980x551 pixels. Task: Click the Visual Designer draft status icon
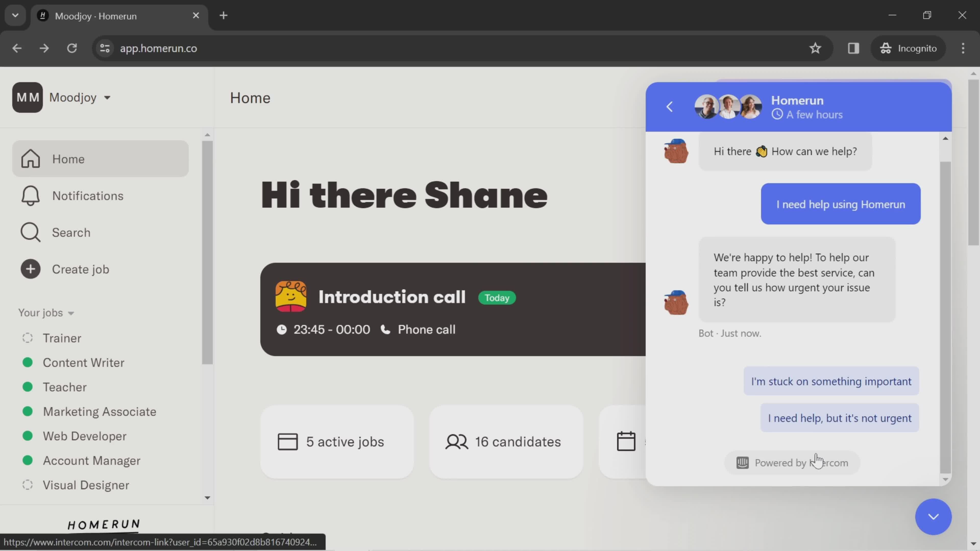pos(27,485)
